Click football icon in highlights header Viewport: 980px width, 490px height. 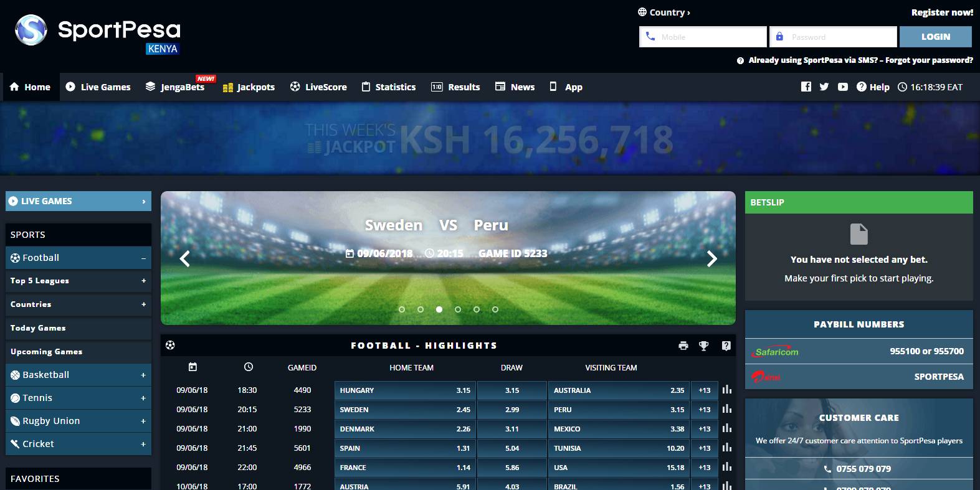pyautogui.click(x=171, y=345)
